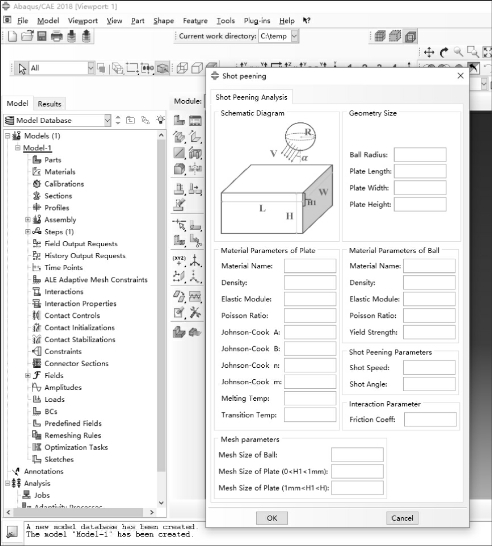Expand the Steps (1) tree node

click(28, 232)
